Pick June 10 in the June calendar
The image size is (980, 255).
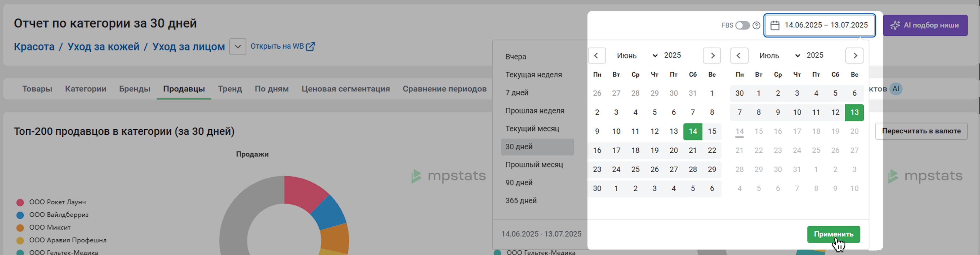pyautogui.click(x=616, y=131)
